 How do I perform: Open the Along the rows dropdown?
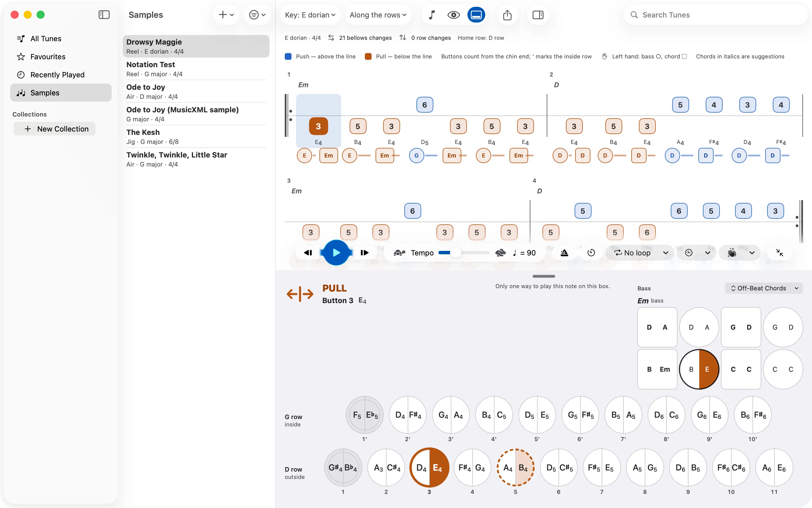tap(378, 15)
